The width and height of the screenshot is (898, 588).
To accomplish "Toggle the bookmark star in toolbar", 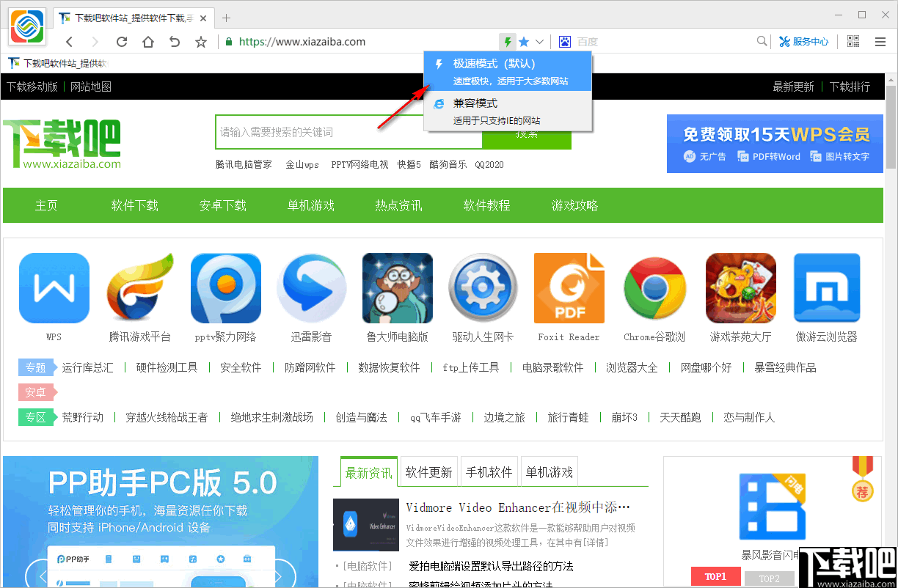I will click(525, 42).
